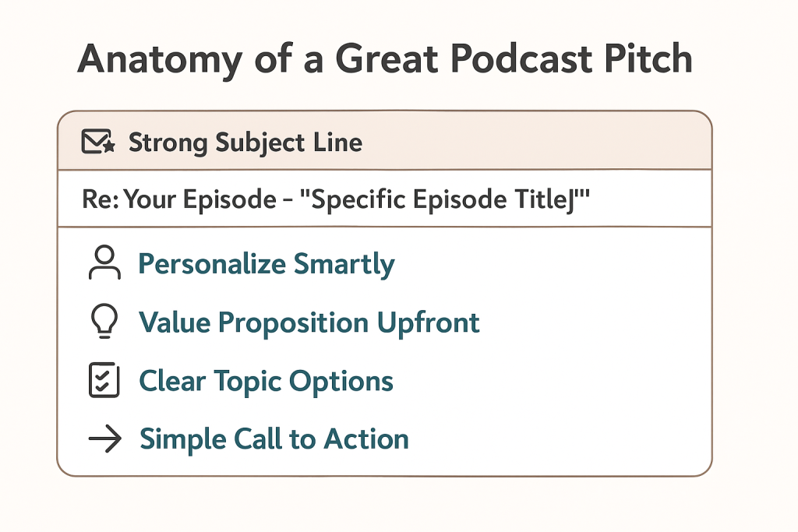
Task: Click the small star on the envelope icon
Action: tap(108, 146)
